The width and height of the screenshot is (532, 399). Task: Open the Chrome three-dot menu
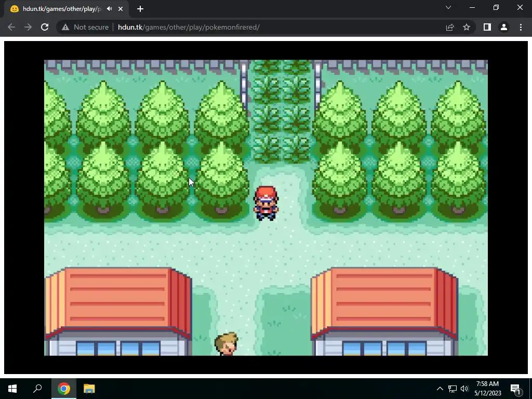pyautogui.click(x=521, y=27)
